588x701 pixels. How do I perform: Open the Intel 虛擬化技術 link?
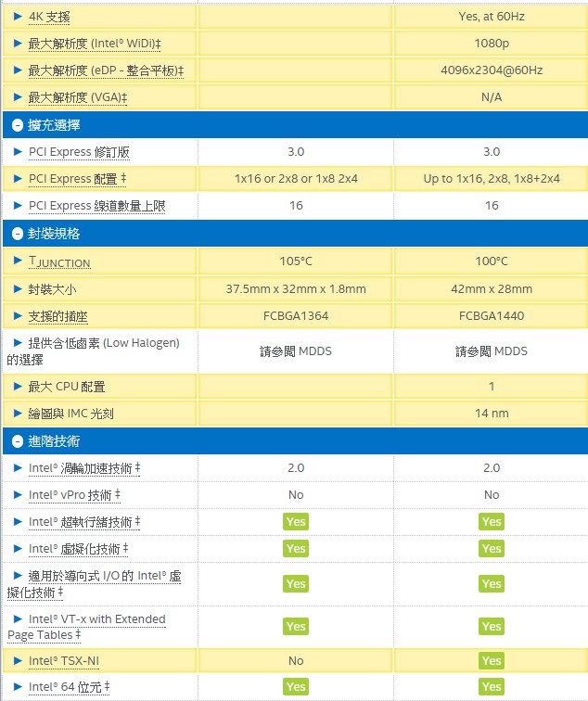click(x=78, y=549)
